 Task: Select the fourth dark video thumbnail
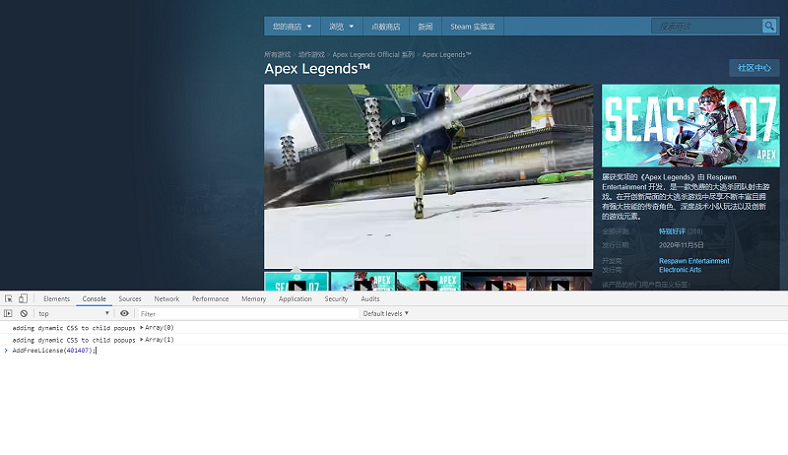point(495,282)
